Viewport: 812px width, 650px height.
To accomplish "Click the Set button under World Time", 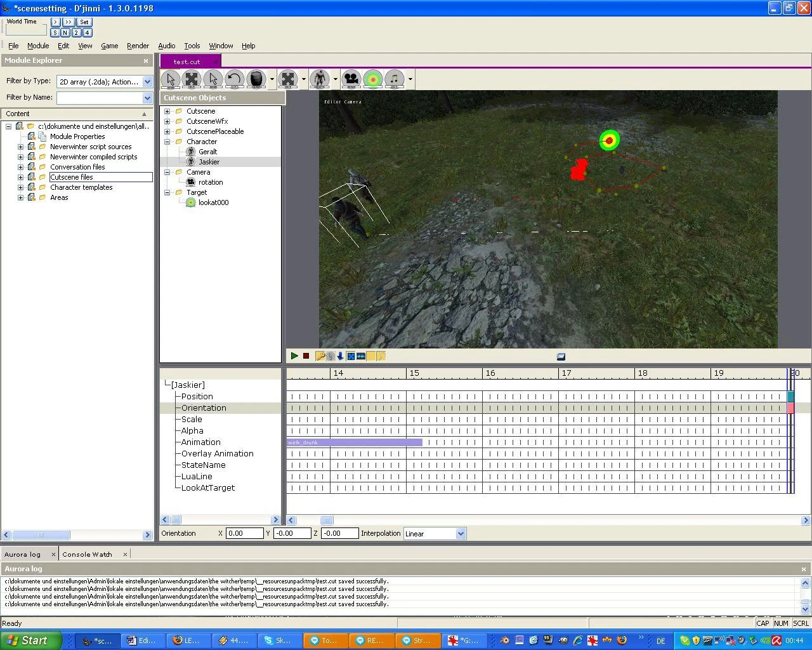I will [x=84, y=22].
